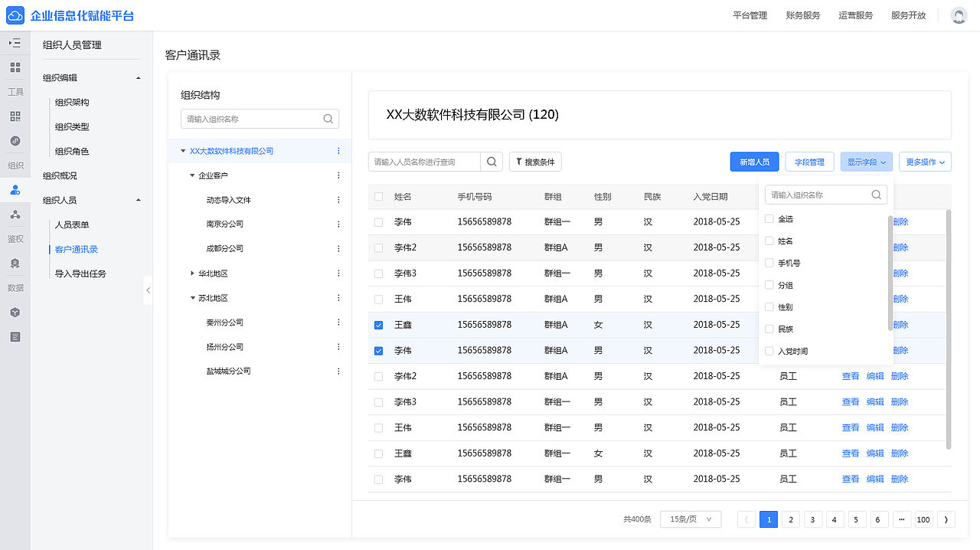
Task: Select the person icon in the left sidebar
Action: click(15, 189)
